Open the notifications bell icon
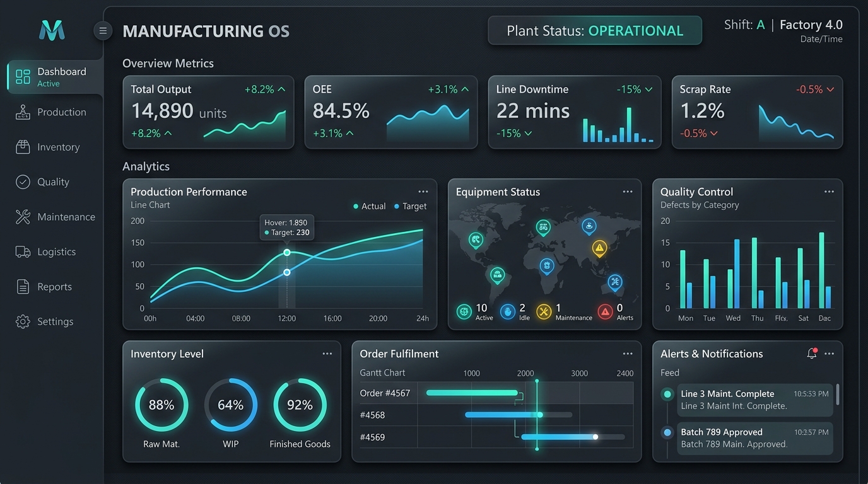Image resolution: width=868 pixels, height=484 pixels. point(812,354)
